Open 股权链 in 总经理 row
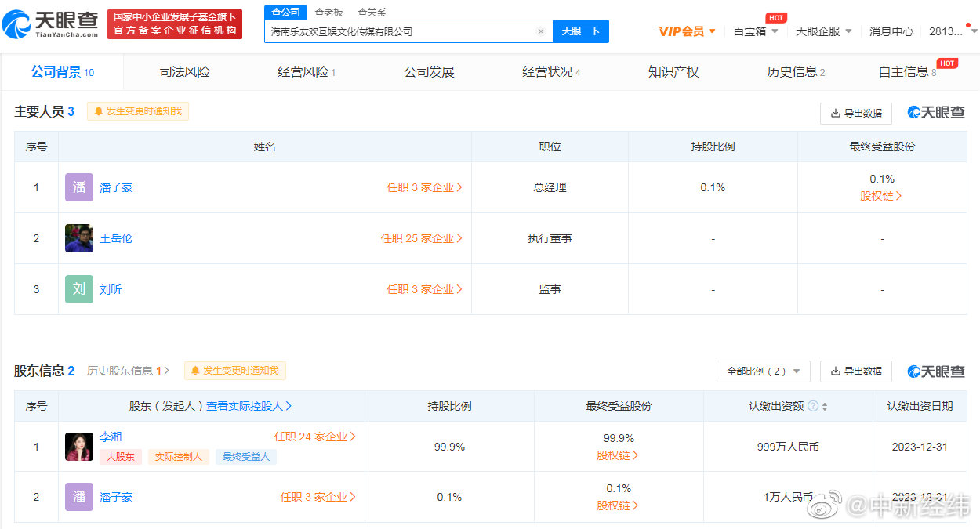 pos(881,196)
